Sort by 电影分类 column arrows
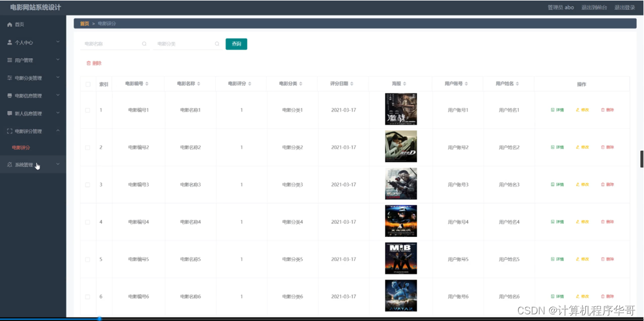644x321 pixels. coord(300,84)
